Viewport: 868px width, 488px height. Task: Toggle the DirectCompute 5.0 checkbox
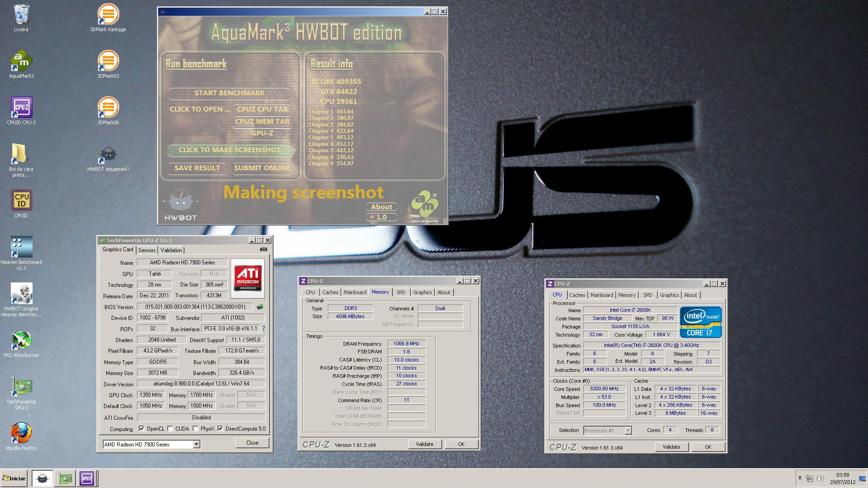[x=220, y=429]
